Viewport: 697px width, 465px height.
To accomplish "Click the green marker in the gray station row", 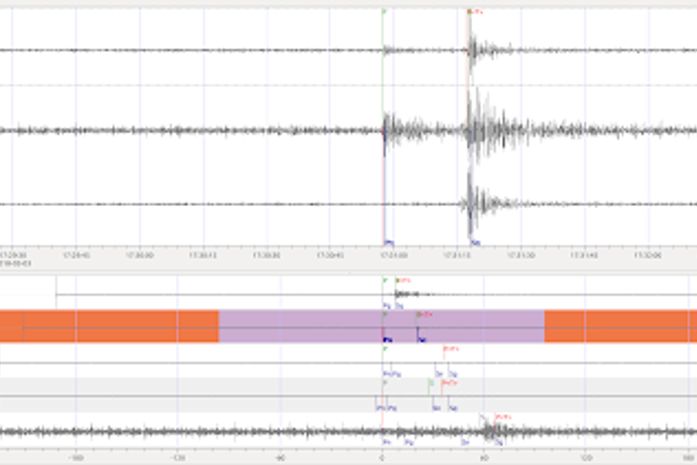I will (x=431, y=382).
